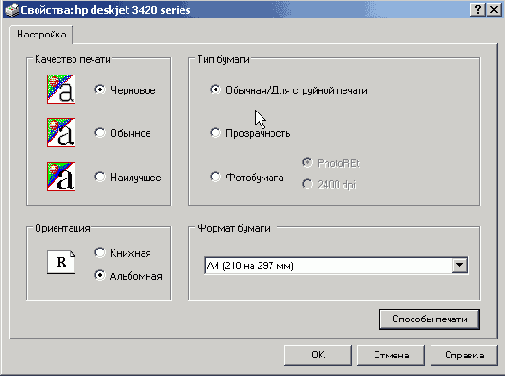Open paper format dropdown arrow

coord(460,265)
